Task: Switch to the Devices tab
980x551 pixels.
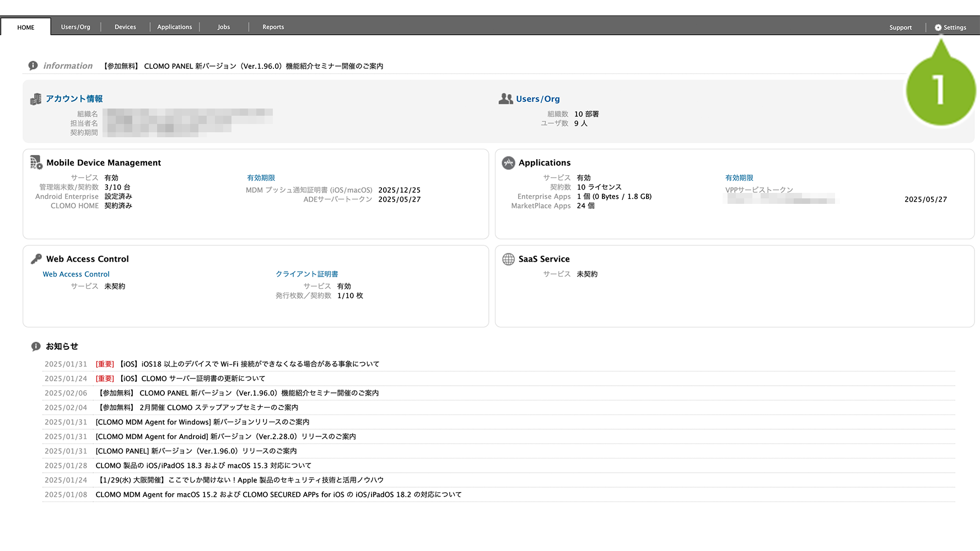Action: click(125, 27)
